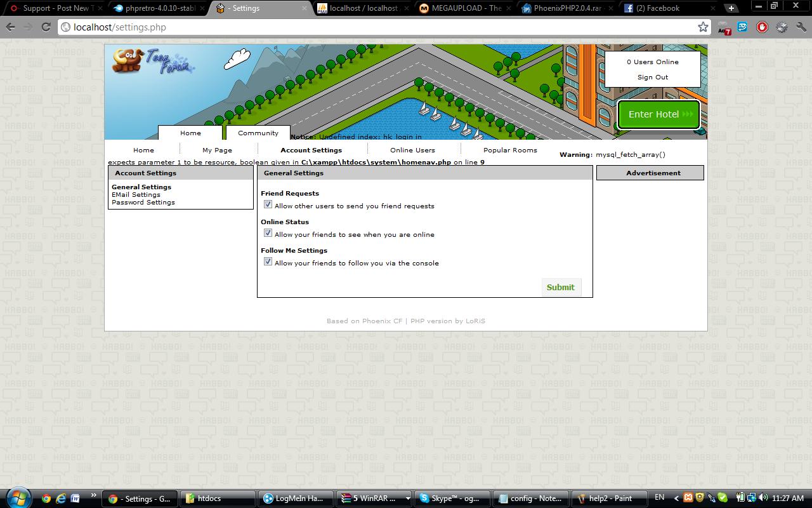
Task: Open Account Settings in subnavigation
Action: [x=311, y=150]
